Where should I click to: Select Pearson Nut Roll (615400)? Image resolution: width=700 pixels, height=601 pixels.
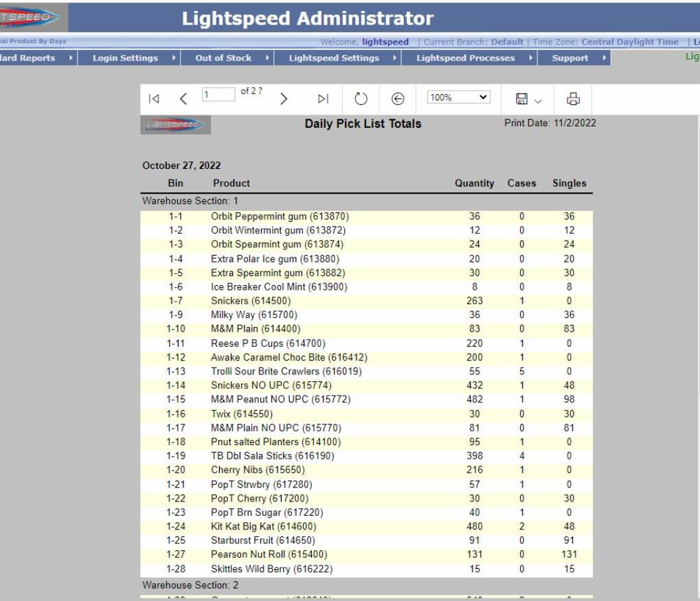269,554
